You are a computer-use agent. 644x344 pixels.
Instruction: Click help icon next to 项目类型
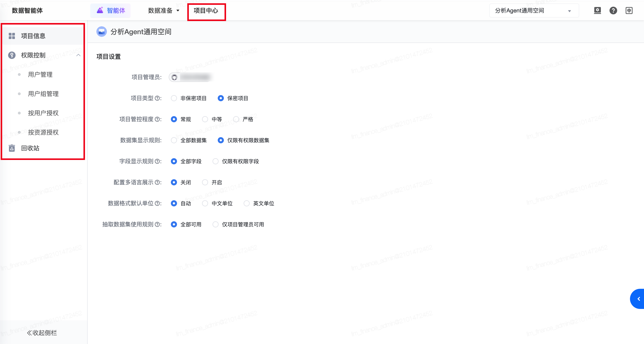tap(157, 98)
